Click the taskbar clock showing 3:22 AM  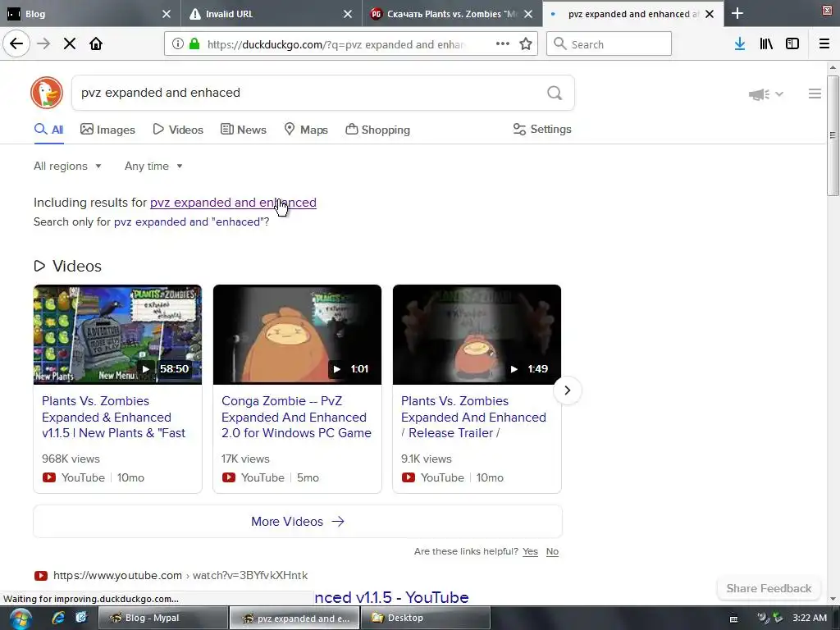pos(810,618)
